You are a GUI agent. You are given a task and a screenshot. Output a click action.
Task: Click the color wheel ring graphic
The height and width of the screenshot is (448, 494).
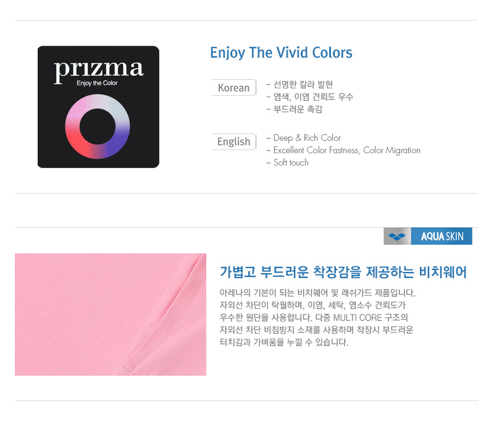98,127
